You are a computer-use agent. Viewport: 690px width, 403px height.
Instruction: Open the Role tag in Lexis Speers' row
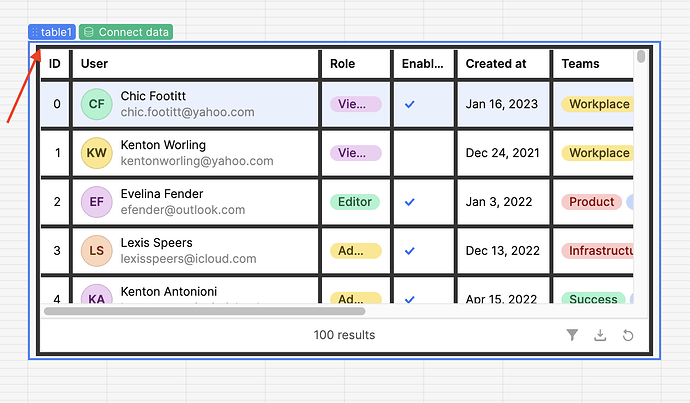355,251
